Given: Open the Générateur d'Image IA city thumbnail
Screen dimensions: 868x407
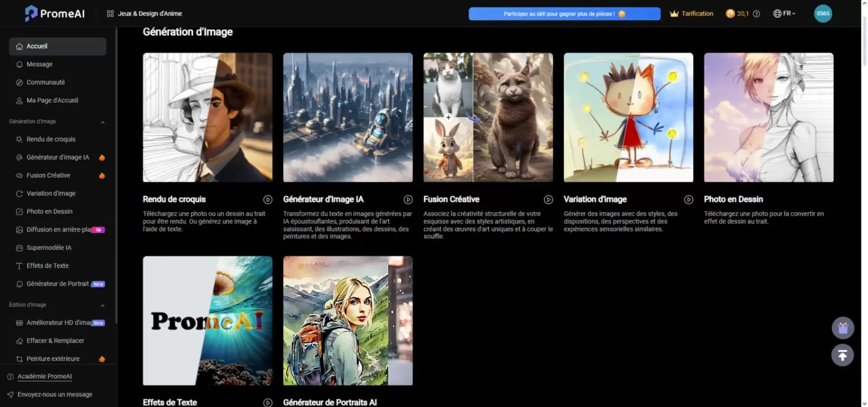Looking at the screenshot, I should 348,117.
